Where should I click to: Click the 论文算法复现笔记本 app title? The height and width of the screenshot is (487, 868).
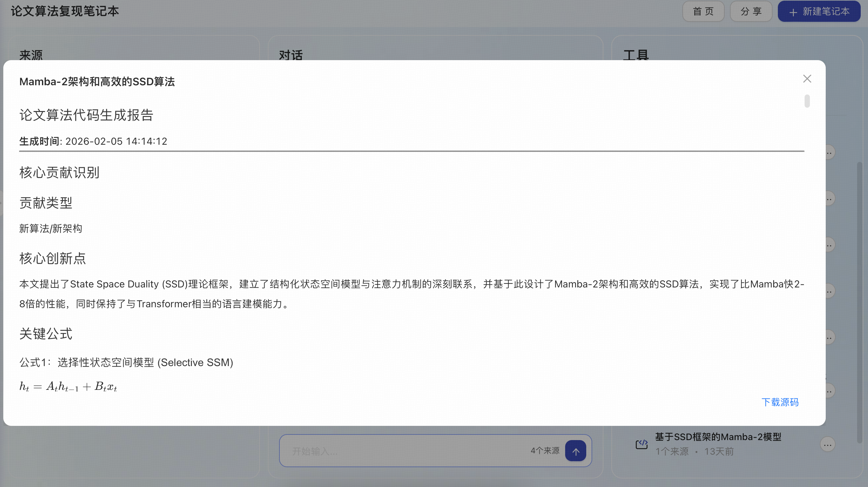click(65, 12)
